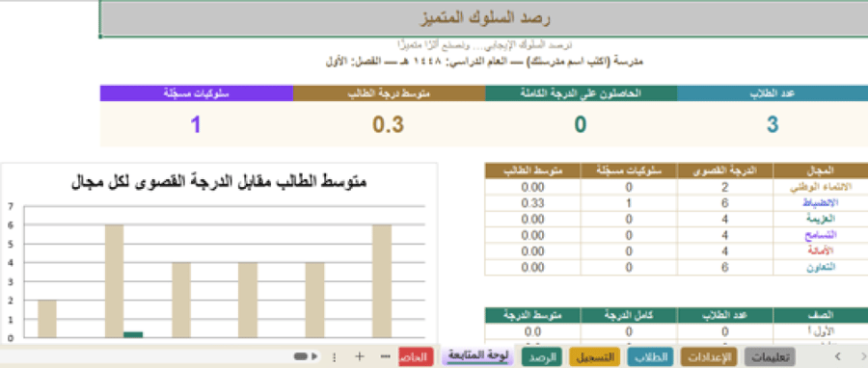
Task: Click the student count value 3
Action: click(773, 125)
